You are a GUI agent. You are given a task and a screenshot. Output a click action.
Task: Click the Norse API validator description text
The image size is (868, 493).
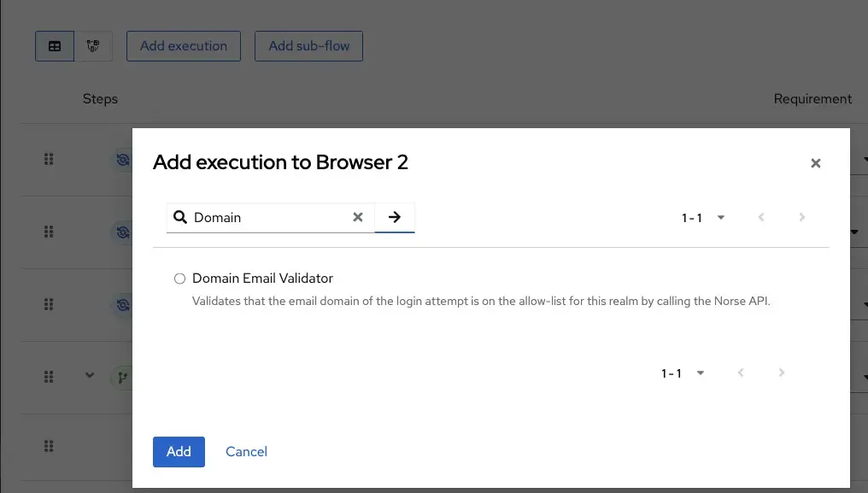481,302
